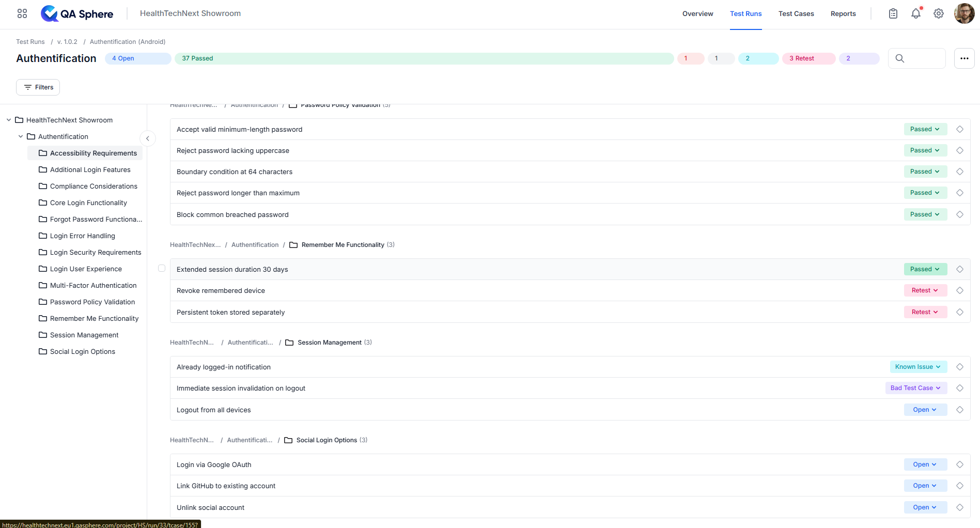Open status dropdown for Link GitHub to existing account
Viewport: 980px width, 528px height.
[925, 486]
